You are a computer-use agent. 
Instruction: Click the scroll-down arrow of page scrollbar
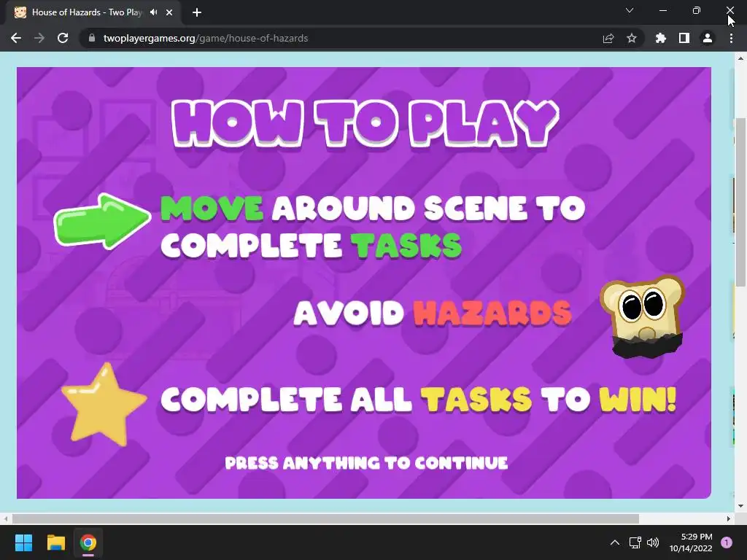740,506
